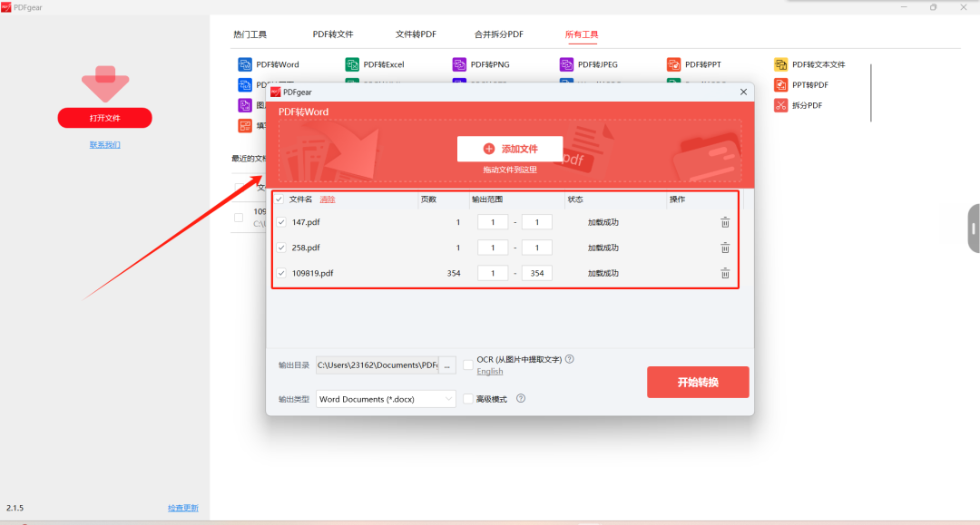The height and width of the screenshot is (525, 980).
Task: Enable the OCR text extraction checkbox
Action: click(468, 365)
